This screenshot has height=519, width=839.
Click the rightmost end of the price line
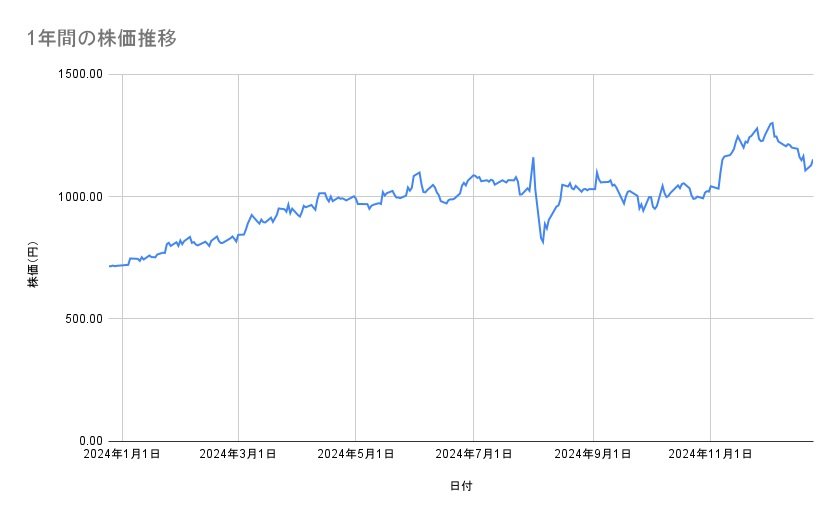point(812,160)
